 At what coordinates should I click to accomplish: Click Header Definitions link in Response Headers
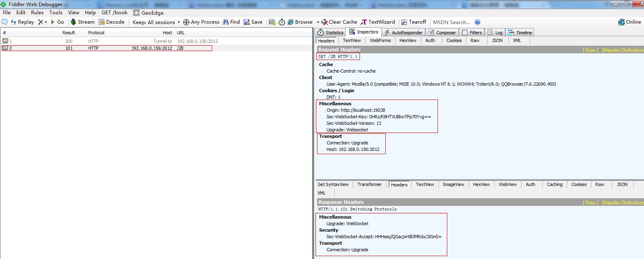click(x=623, y=203)
